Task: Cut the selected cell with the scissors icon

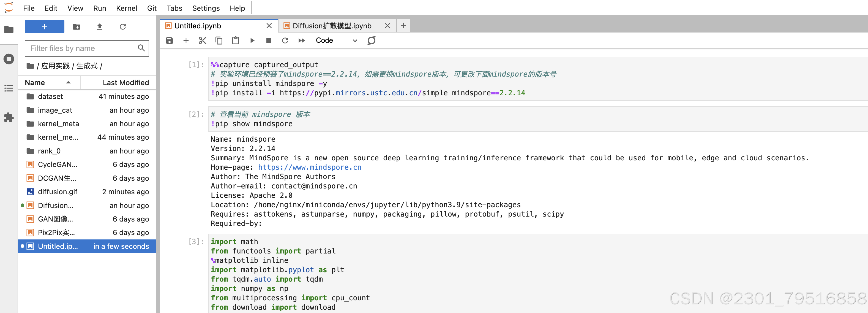Action: (202, 41)
